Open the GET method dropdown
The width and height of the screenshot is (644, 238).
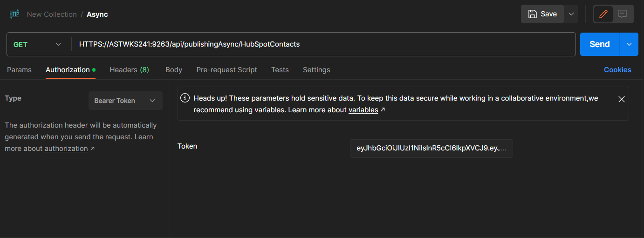pos(38,44)
